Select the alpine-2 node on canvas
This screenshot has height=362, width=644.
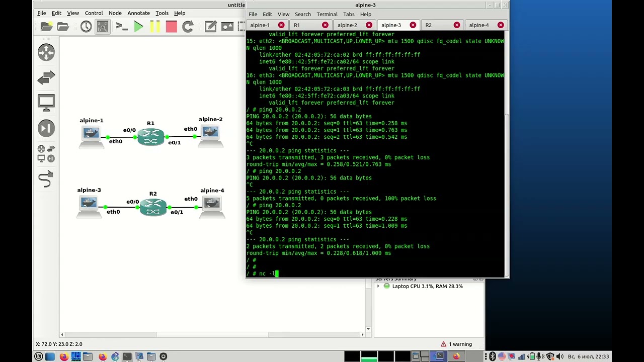click(210, 136)
